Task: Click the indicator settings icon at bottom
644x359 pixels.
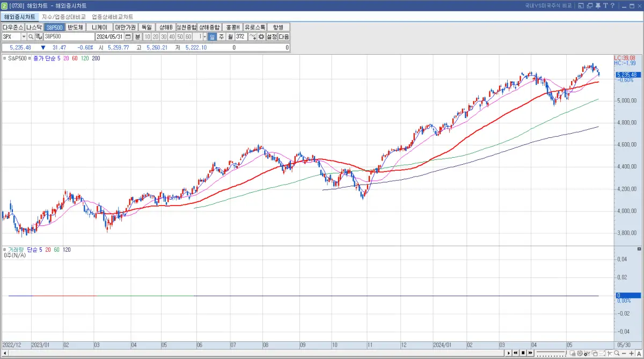Action: 587,354
